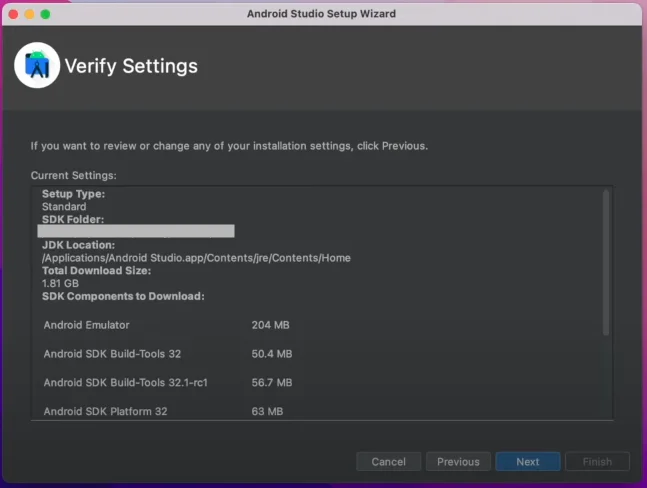Click the Next button
The width and height of the screenshot is (647, 488).
pos(528,462)
